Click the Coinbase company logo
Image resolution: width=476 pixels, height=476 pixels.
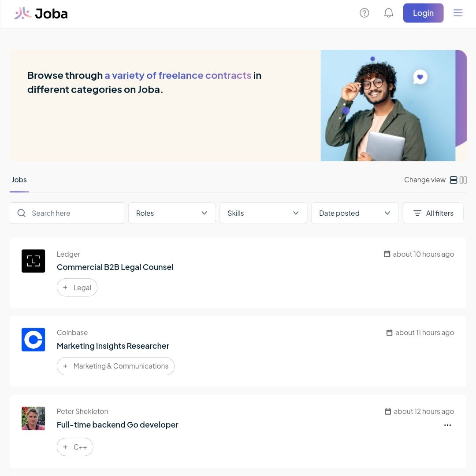tap(33, 339)
